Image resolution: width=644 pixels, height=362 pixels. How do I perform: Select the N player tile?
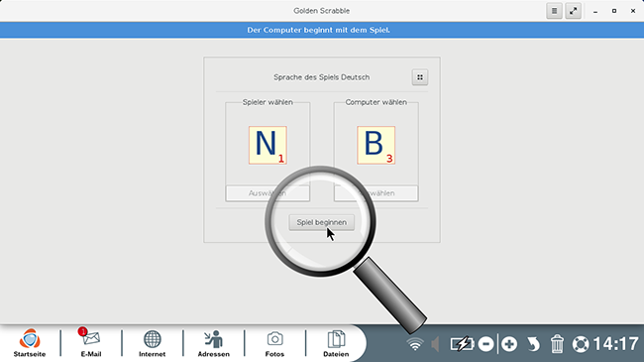[268, 145]
